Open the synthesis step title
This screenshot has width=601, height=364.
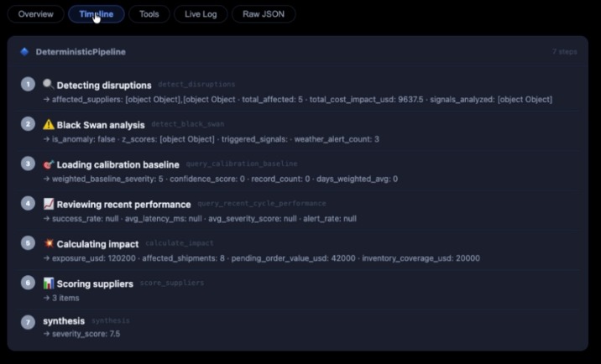(64, 321)
